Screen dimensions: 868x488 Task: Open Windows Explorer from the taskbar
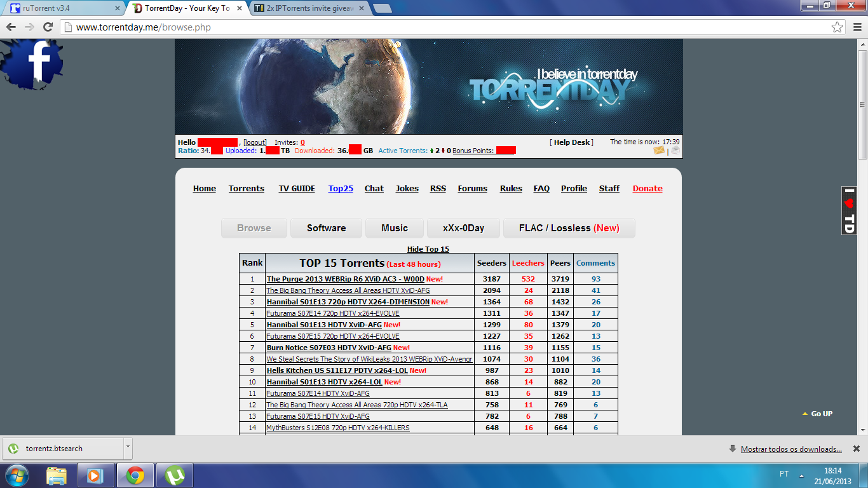(x=57, y=475)
